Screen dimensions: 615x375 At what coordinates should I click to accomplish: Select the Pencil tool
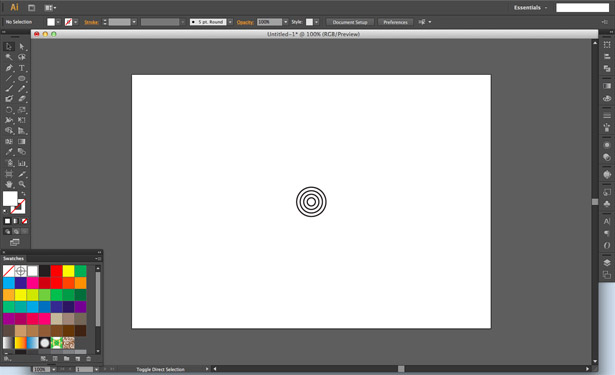[x=22, y=89]
